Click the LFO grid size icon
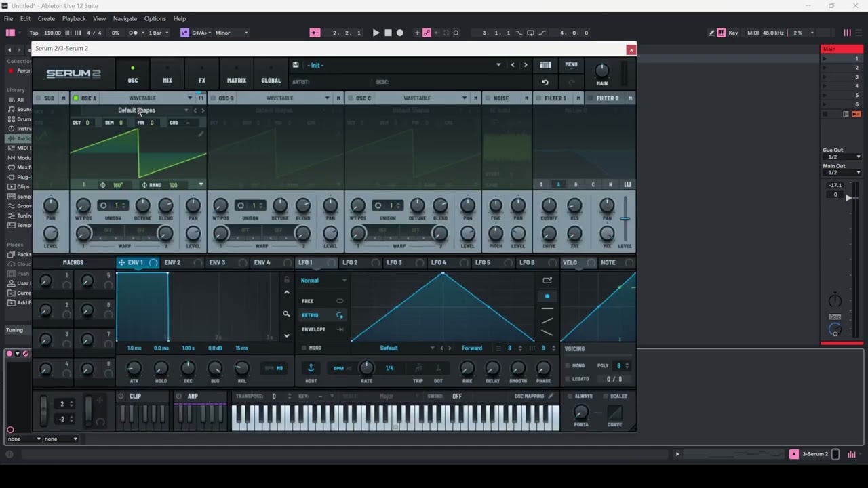868x488 pixels. pos(498,348)
